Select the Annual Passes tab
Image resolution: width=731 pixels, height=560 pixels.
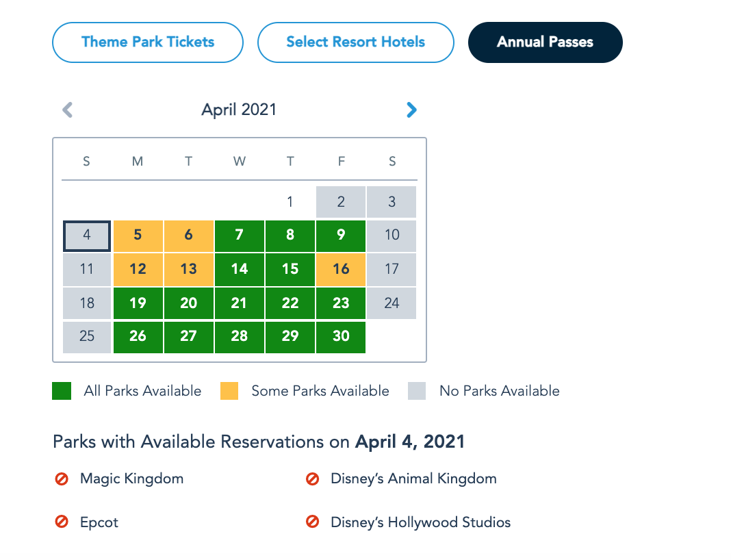545,42
